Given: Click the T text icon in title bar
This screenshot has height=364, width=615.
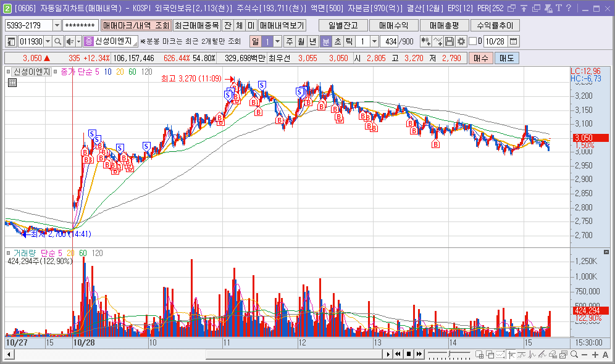Looking at the screenshot, I should (559, 8).
